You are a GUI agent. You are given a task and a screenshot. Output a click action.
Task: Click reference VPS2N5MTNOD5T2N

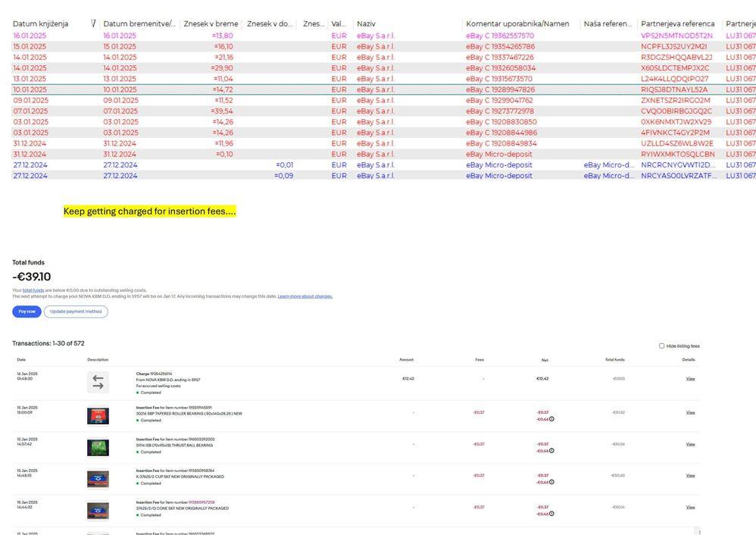tap(676, 36)
